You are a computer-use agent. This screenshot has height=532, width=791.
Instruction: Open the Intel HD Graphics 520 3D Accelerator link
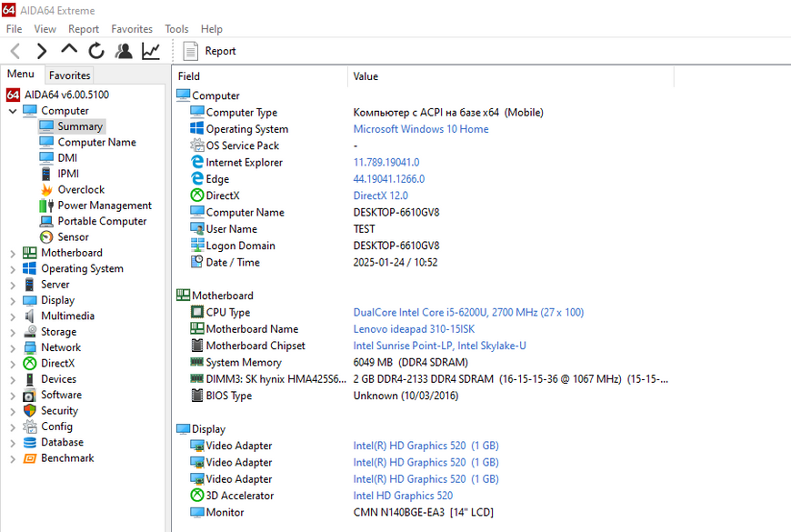(x=403, y=496)
